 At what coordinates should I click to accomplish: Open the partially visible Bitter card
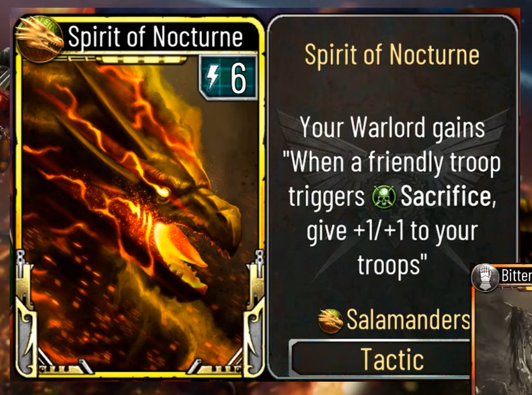501,329
